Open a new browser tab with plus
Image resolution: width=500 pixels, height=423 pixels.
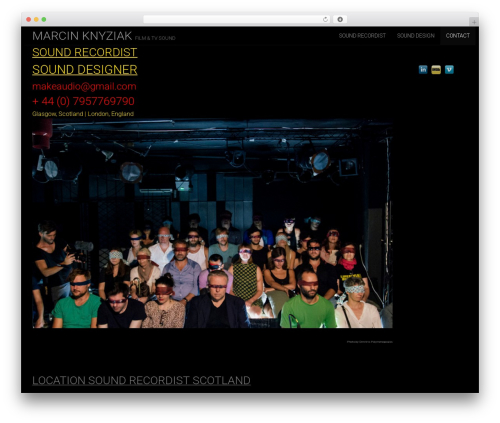[x=474, y=22]
